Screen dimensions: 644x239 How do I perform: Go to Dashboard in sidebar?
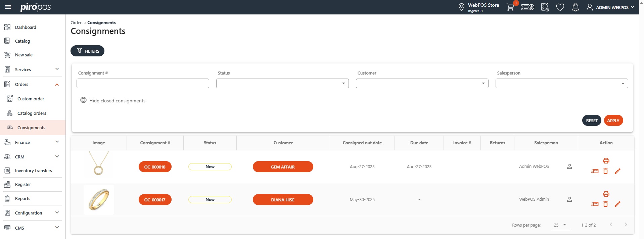25,27
